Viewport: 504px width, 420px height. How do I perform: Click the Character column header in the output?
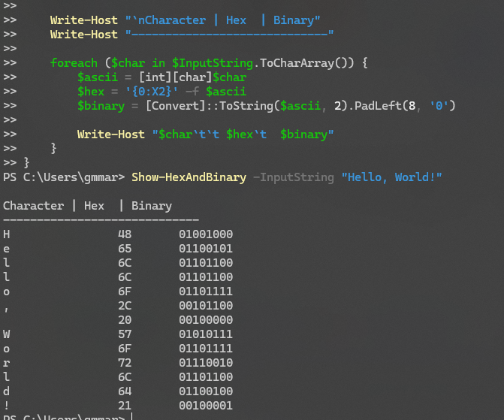point(33,205)
